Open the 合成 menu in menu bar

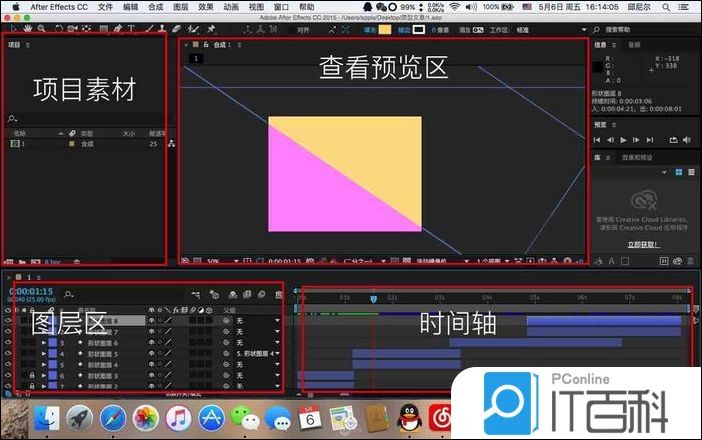click(x=155, y=7)
